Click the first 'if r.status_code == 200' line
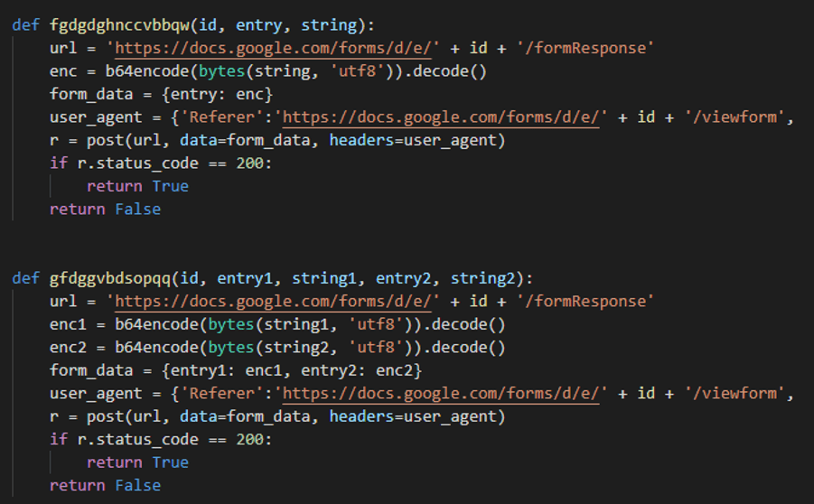Viewport: 814px width, 504px height. (161, 163)
